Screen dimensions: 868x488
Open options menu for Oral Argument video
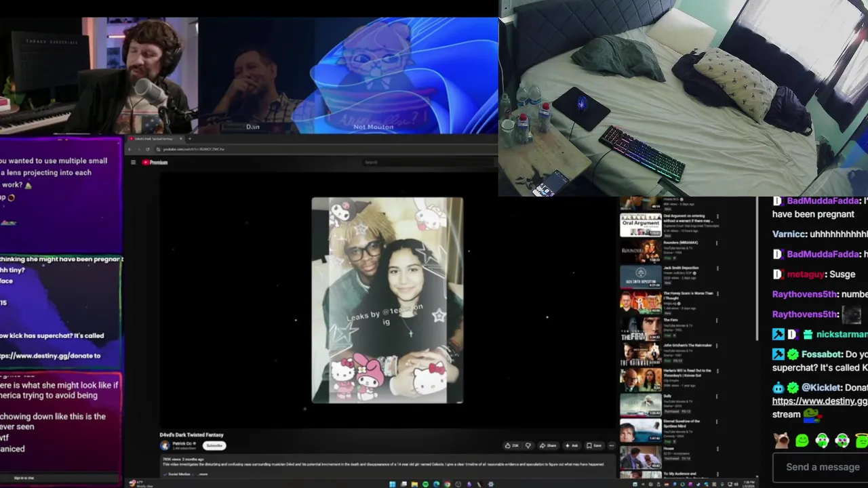tap(717, 217)
